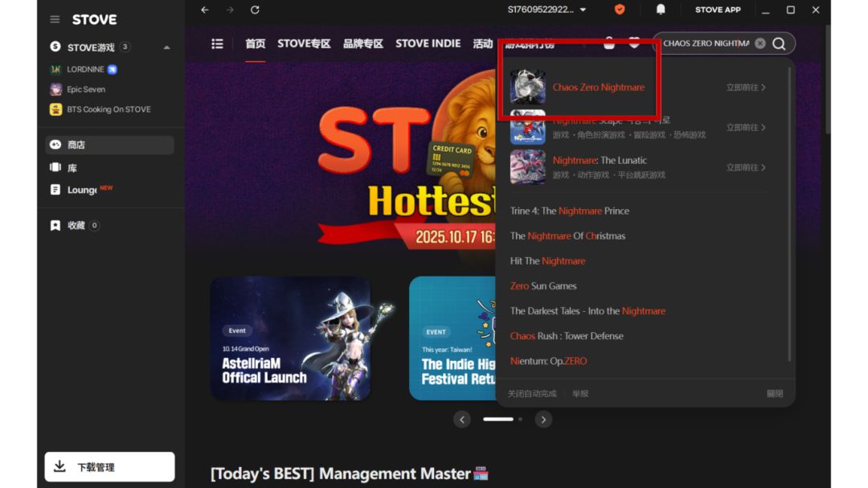868x488 pixels.
Task: Click the 商店 gamepad icon
Action: click(x=55, y=145)
